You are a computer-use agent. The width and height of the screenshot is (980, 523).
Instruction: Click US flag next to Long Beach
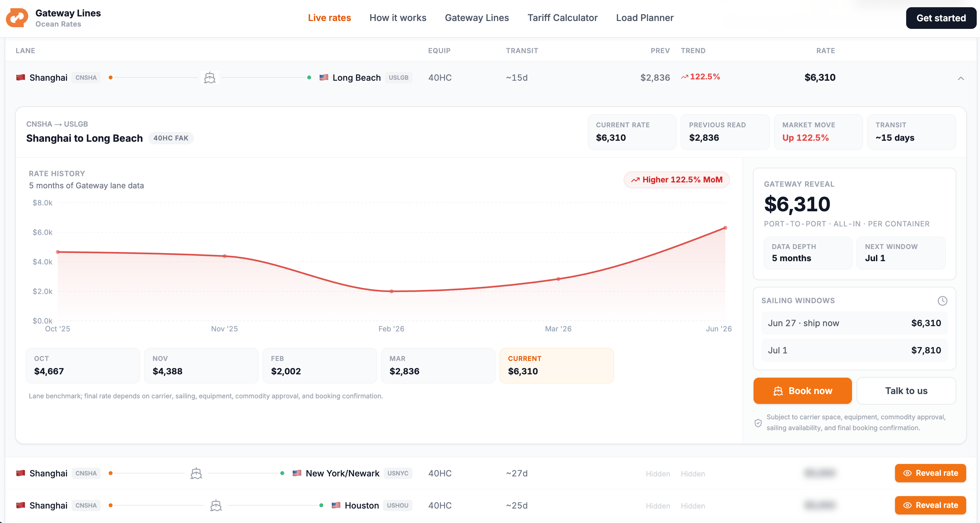point(324,77)
